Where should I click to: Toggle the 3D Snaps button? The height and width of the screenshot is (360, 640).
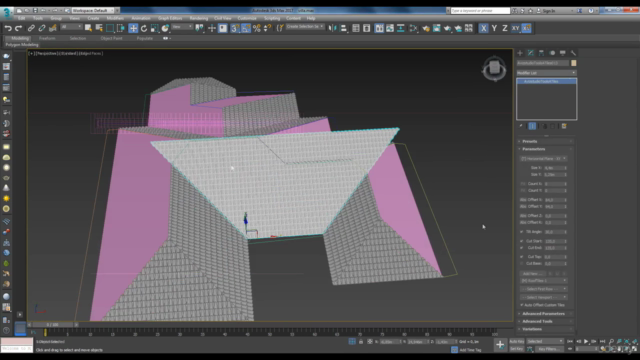(235, 28)
